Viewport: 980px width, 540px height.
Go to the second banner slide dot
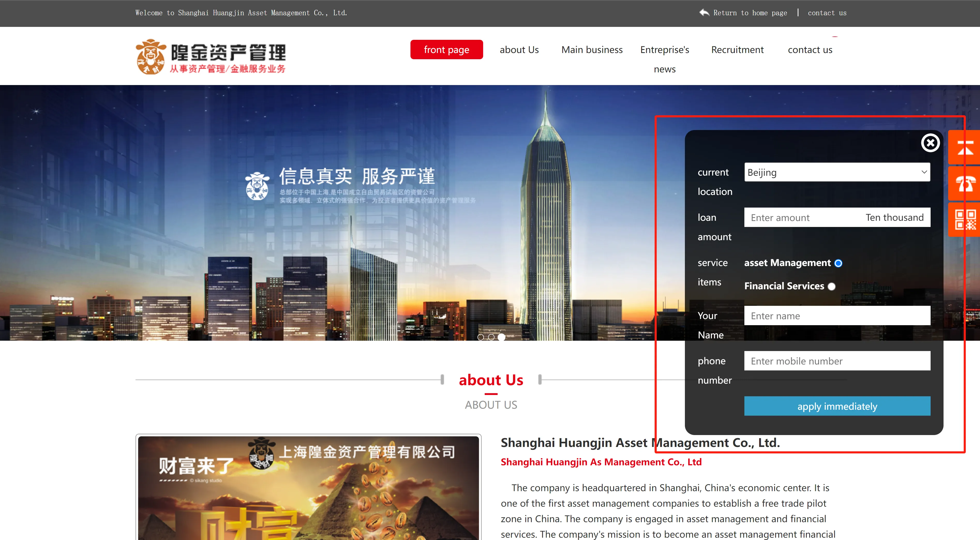point(491,337)
